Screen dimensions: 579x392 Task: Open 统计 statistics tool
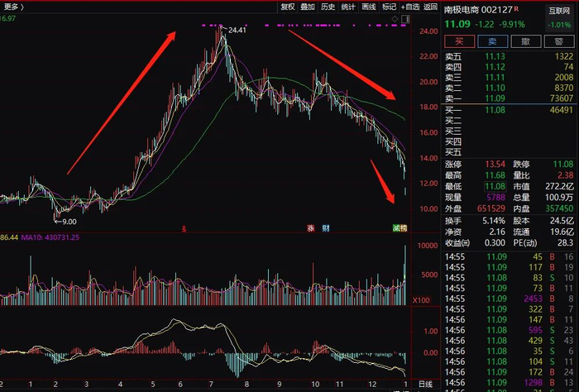click(348, 7)
